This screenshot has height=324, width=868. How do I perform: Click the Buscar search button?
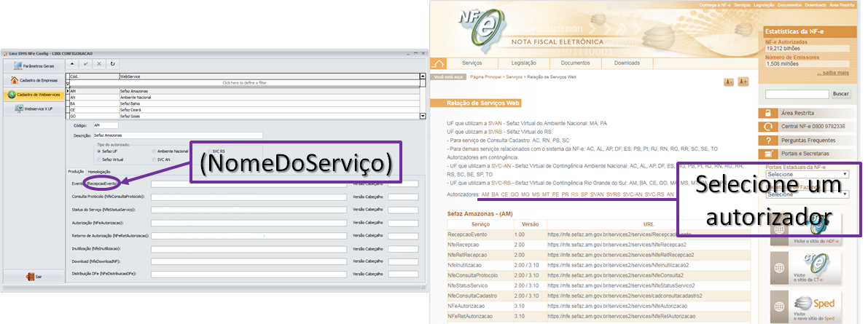coord(841,94)
